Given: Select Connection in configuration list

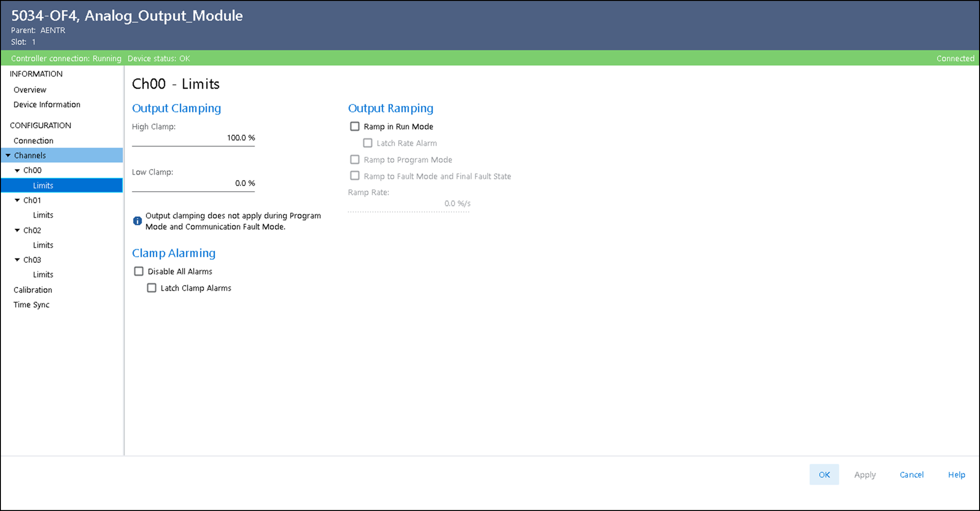Looking at the screenshot, I should click(34, 141).
